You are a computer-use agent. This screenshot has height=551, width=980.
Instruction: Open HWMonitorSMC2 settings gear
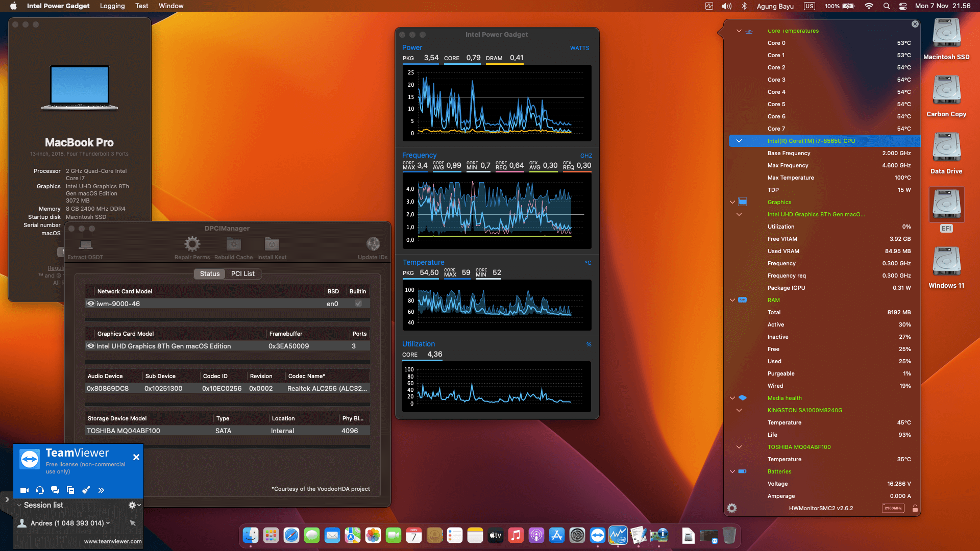pos(732,508)
